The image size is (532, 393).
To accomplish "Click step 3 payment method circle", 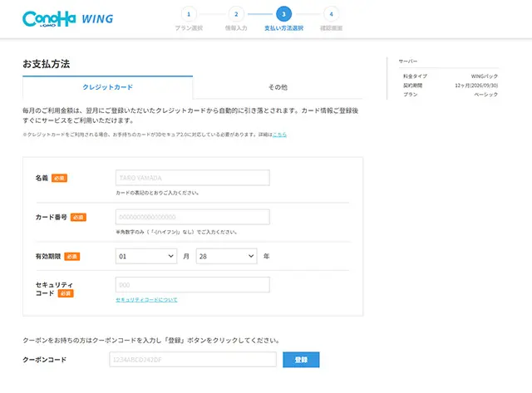I will point(284,14).
